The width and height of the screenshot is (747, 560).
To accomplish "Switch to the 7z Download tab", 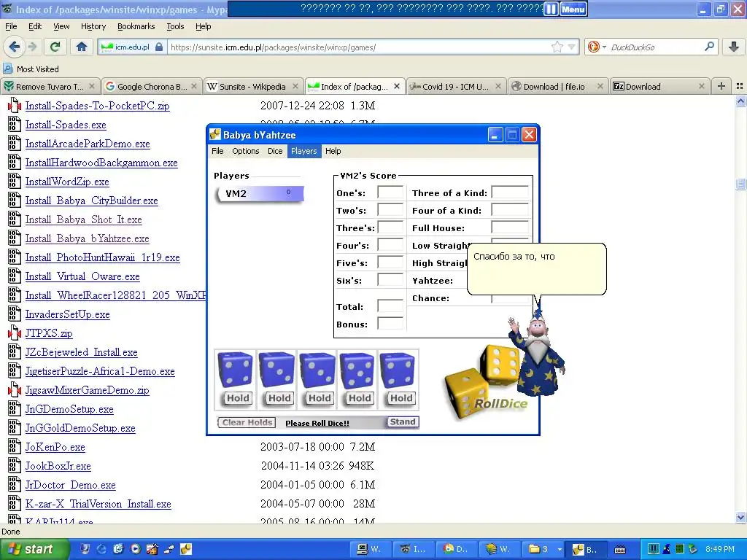I will pyautogui.click(x=659, y=86).
